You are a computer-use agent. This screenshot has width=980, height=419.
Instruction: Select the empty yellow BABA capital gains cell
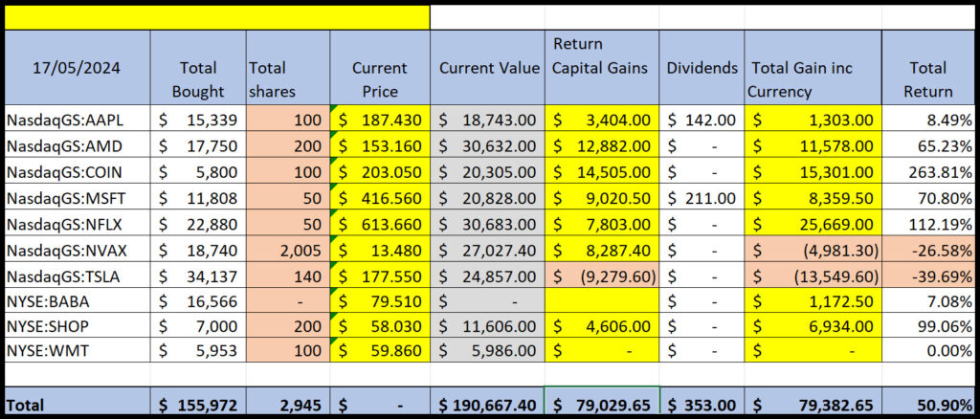tap(602, 300)
